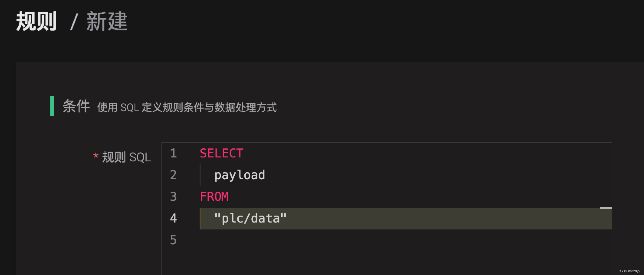Click the 条件 section heading

coord(76,106)
